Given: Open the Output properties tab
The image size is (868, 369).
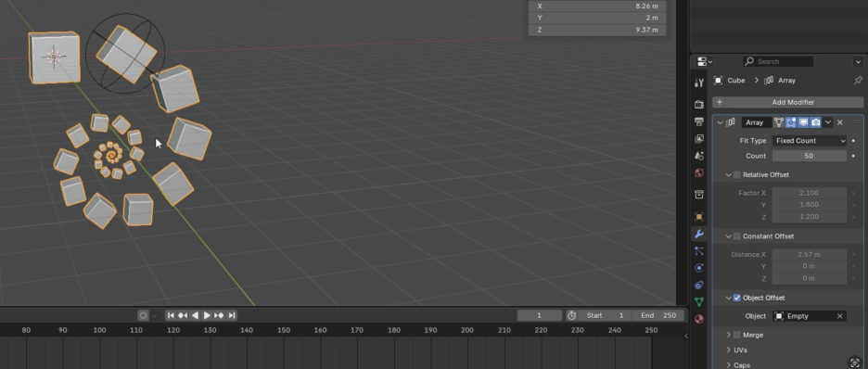Looking at the screenshot, I should tap(699, 121).
